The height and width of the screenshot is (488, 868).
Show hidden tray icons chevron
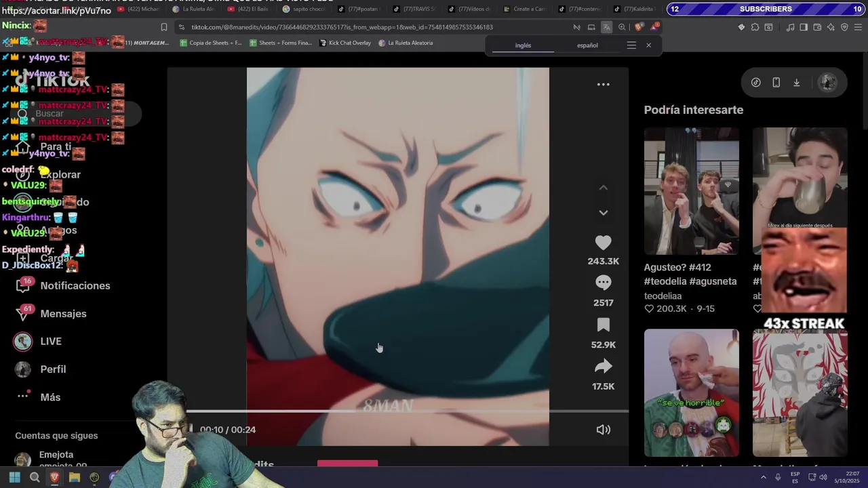pos(764,477)
